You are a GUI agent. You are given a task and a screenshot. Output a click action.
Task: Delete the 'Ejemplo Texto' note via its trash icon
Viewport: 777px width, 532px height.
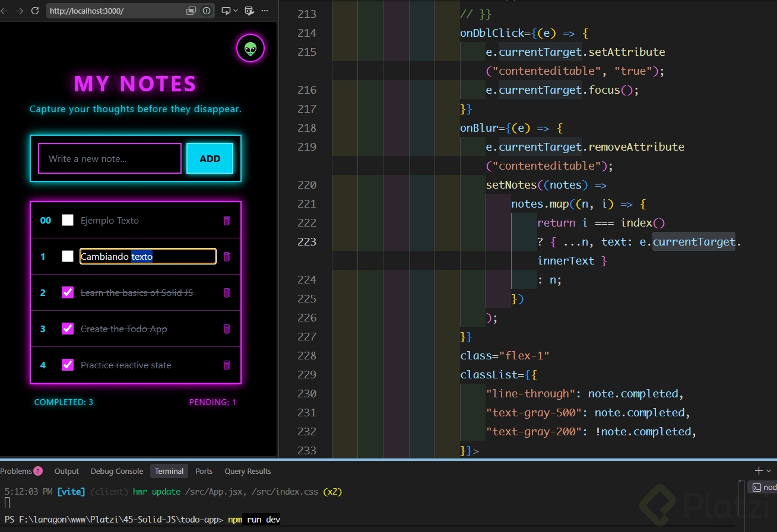click(226, 221)
